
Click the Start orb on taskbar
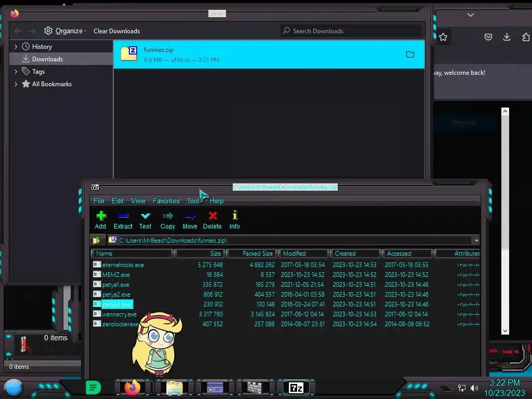pos(14,388)
